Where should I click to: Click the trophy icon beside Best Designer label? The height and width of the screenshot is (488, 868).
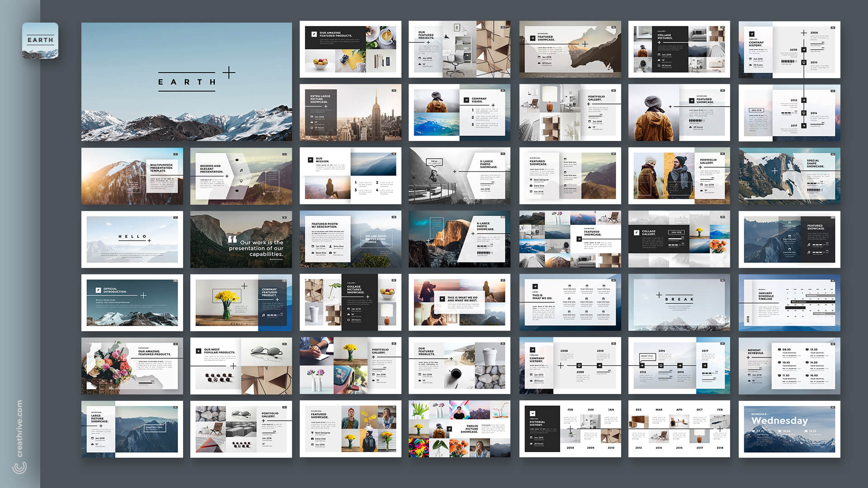pyautogui.click(x=531, y=180)
